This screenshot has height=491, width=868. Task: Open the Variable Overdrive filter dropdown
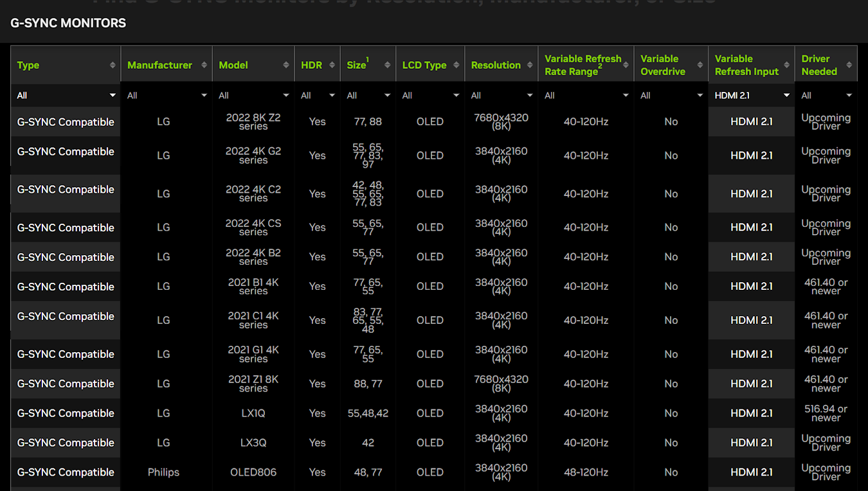coord(671,95)
